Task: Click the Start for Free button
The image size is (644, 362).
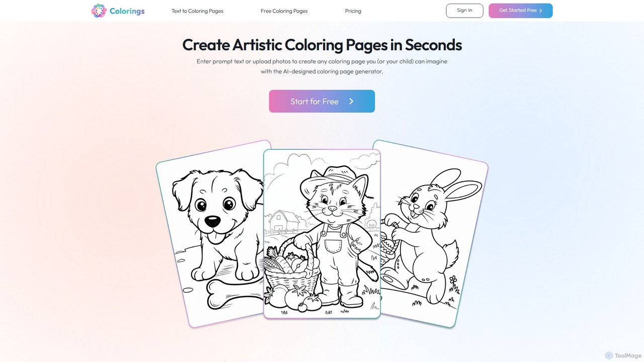Action: point(322,101)
